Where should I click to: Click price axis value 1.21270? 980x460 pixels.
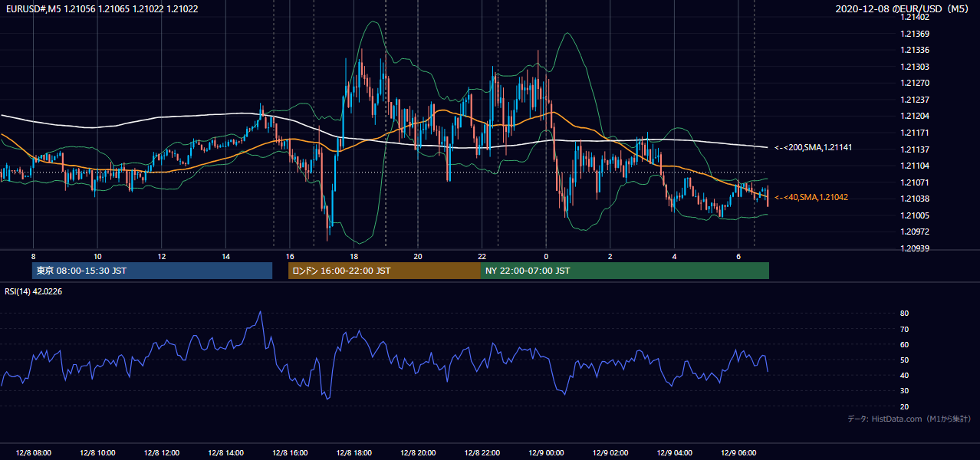915,83
